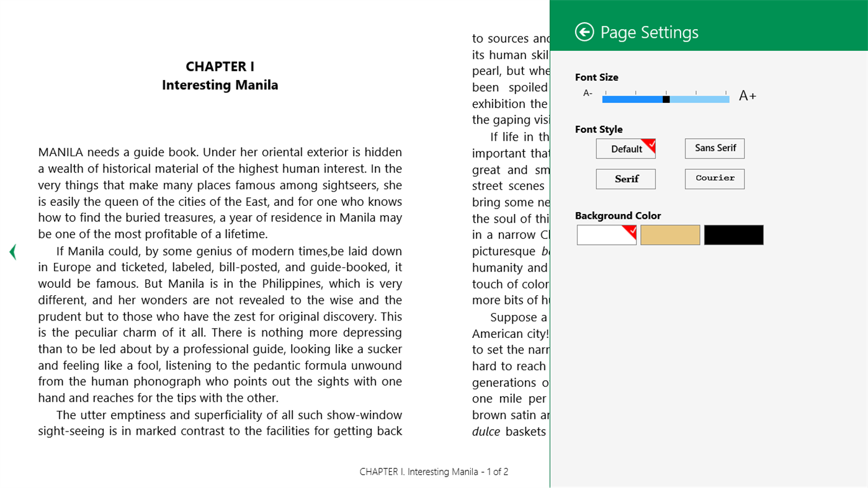Screen dimensions: 868x488
Task: Select A- to decrease font size
Action: tap(587, 93)
